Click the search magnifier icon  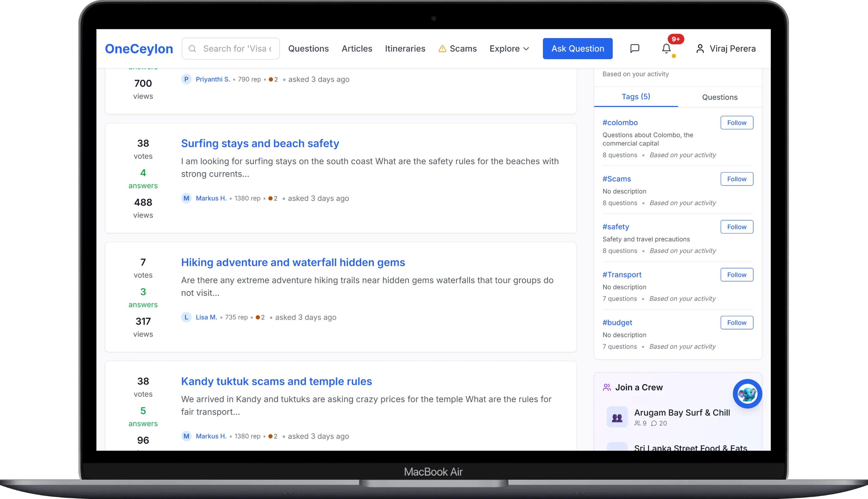[x=192, y=49]
